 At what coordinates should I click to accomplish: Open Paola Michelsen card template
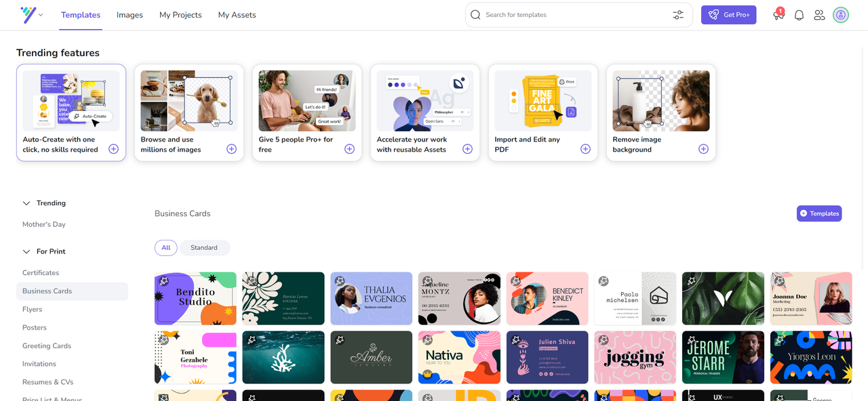point(635,299)
